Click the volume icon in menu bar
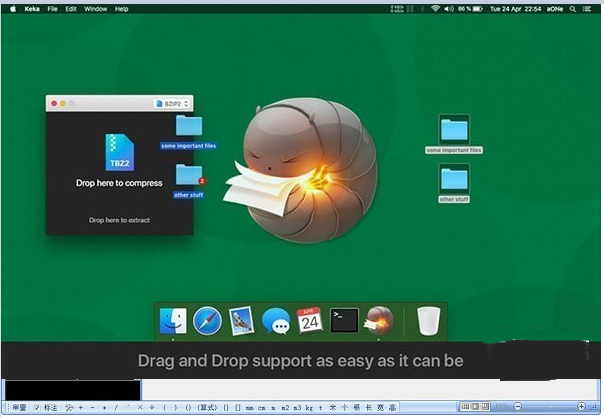 448,8
